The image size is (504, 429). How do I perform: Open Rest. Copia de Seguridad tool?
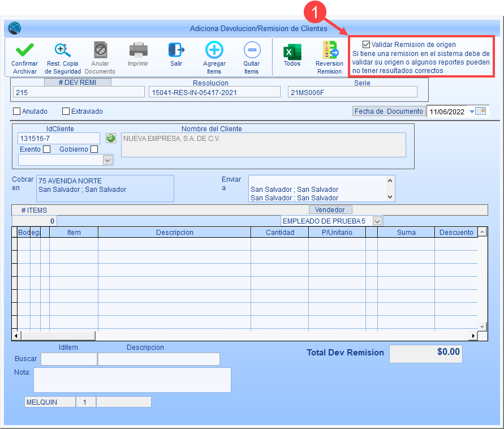(x=62, y=50)
